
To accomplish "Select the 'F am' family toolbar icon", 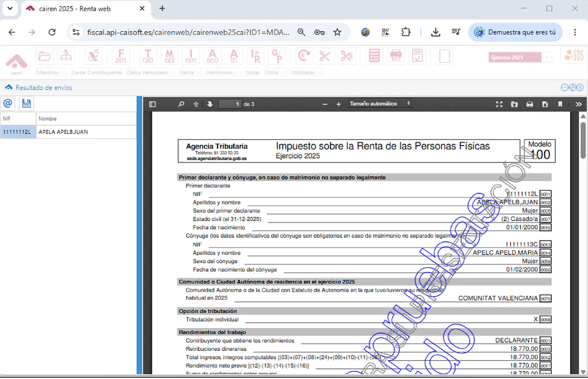I will click(x=120, y=56).
